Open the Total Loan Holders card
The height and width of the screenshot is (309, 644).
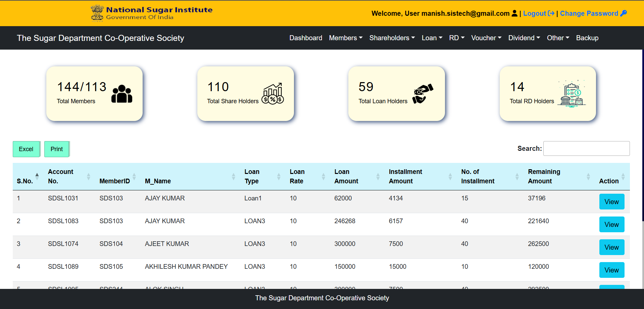coord(397,94)
